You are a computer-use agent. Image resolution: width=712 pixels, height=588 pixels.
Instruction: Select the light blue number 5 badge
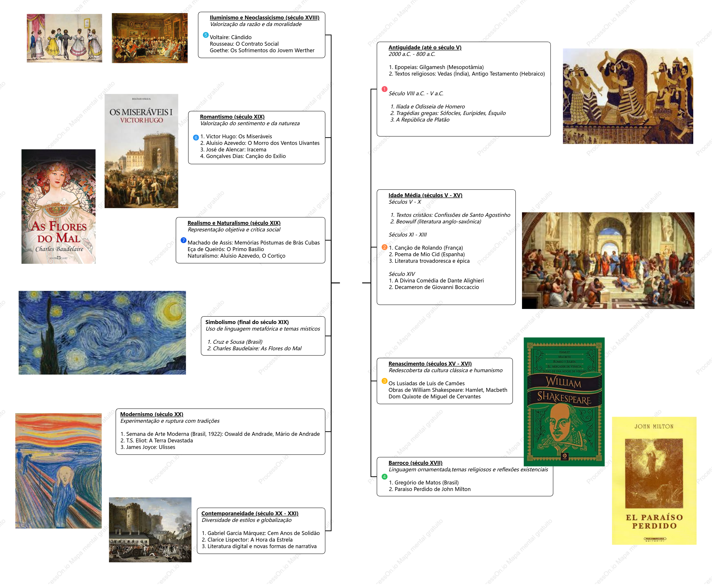coord(206,35)
